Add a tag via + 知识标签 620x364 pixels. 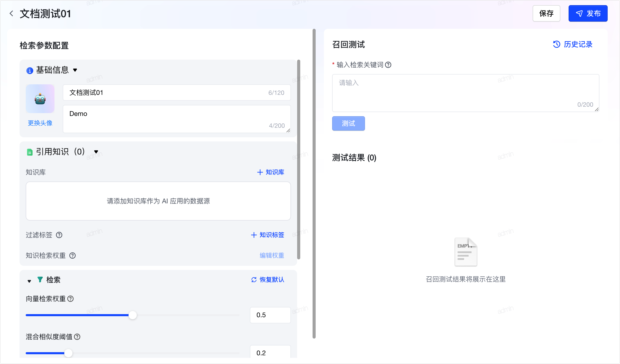(268, 235)
